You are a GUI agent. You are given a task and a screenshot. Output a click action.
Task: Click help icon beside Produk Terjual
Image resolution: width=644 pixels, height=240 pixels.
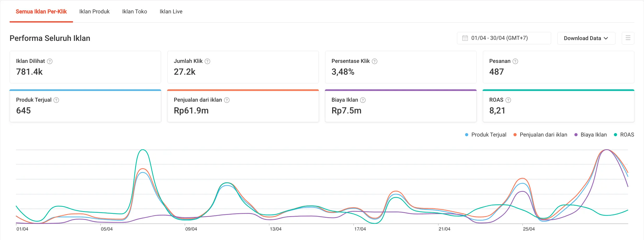click(56, 100)
